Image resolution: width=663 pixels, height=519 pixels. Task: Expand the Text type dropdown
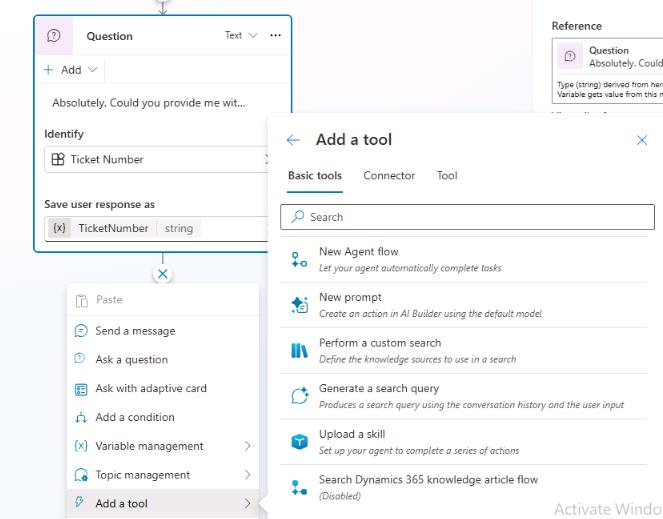(242, 36)
